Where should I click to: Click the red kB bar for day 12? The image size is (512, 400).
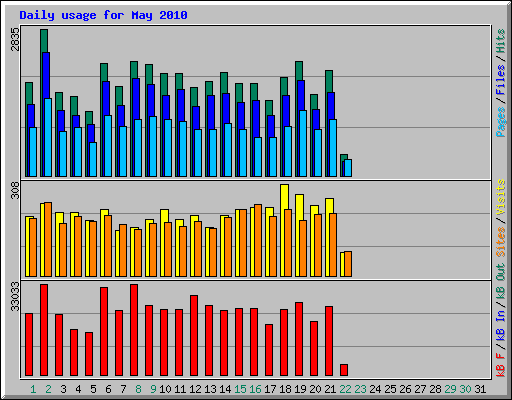click(x=194, y=335)
